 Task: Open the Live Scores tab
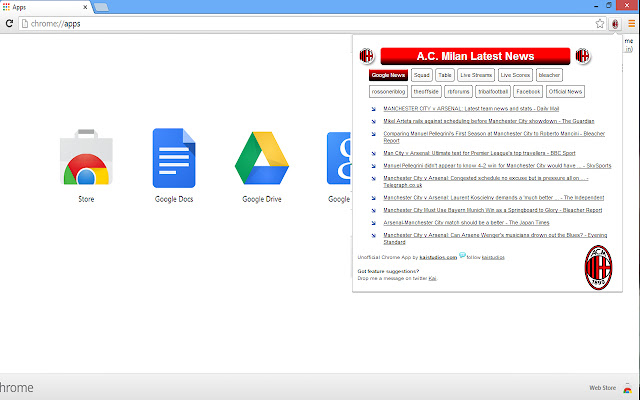tap(515, 75)
